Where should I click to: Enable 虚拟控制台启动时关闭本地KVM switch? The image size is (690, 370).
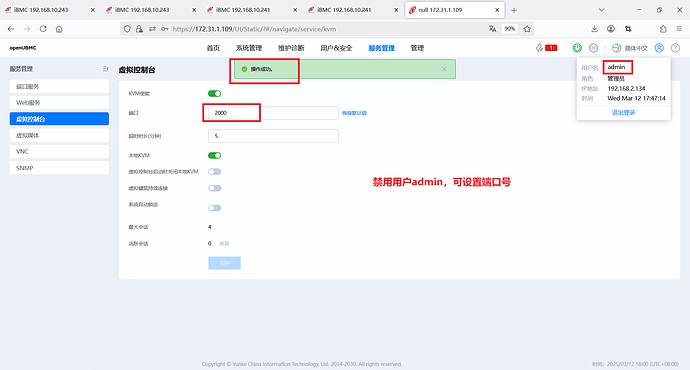tap(215, 172)
